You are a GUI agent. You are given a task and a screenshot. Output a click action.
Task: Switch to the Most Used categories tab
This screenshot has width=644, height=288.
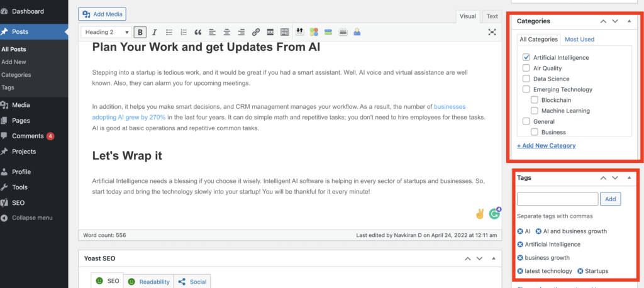[x=579, y=39]
